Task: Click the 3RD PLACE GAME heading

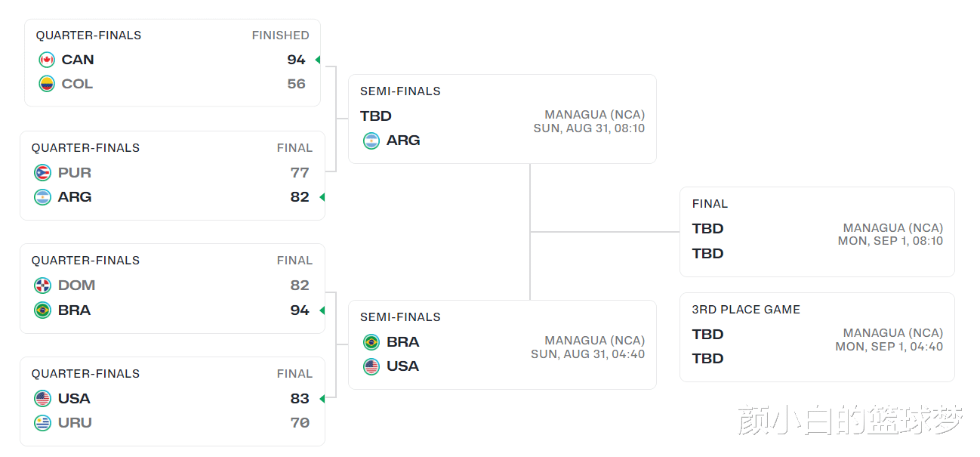Action: pyautogui.click(x=746, y=310)
